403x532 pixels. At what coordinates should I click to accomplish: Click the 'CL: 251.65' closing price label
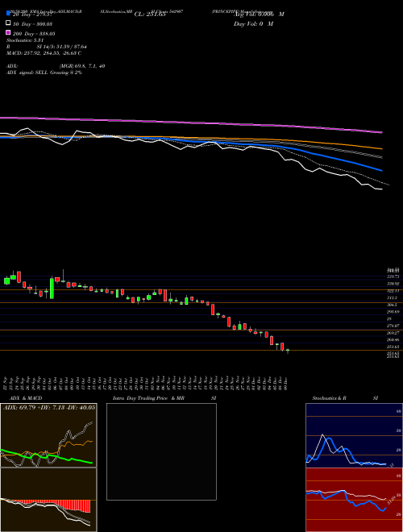point(150,15)
